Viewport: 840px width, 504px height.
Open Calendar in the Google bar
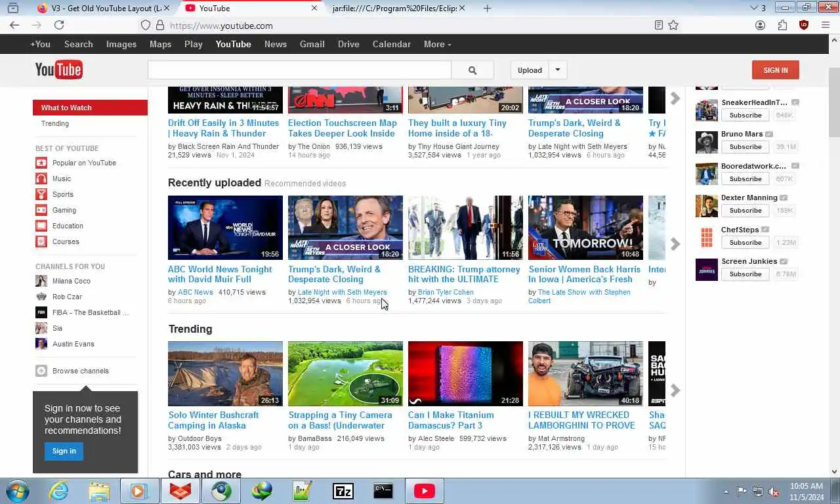(391, 44)
